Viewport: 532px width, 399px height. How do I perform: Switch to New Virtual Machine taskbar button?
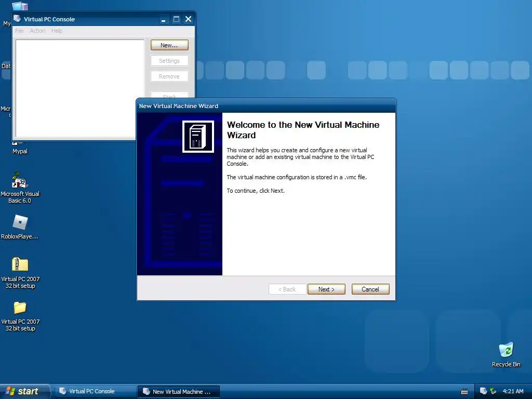(x=179, y=391)
